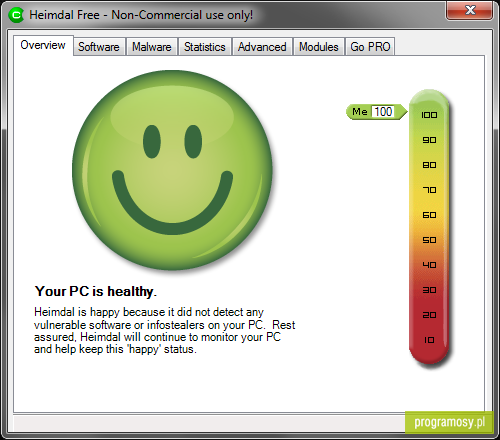Click the Heimdal status description paragraph

pos(164,331)
